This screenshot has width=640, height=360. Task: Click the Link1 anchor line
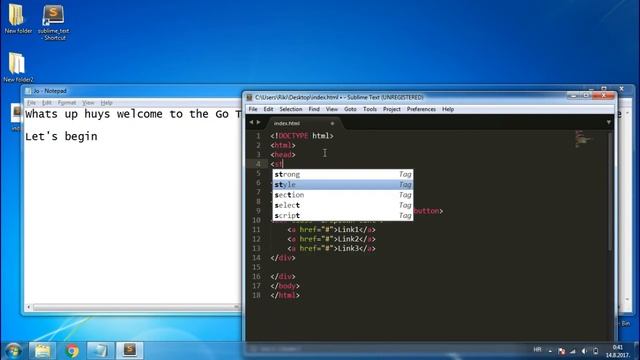331,230
